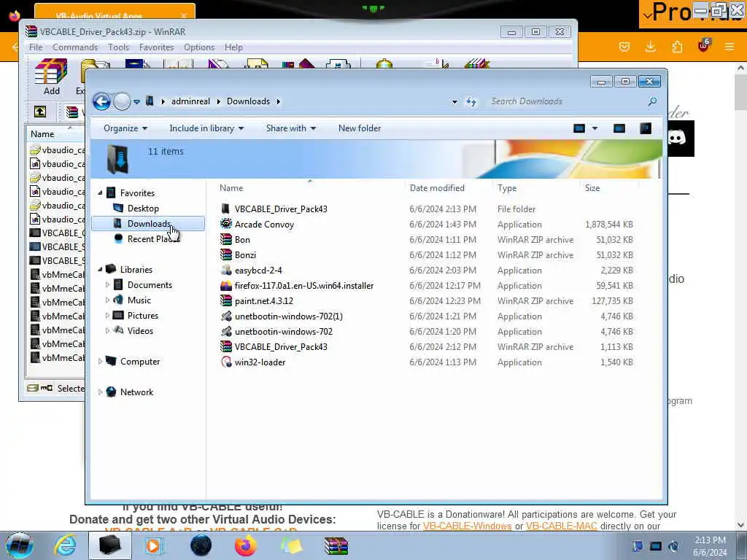Click the Add button in WinRAR toolbar
The height and width of the screenshot is (560, 747).
pyautogui.click(x=52, y=77)
